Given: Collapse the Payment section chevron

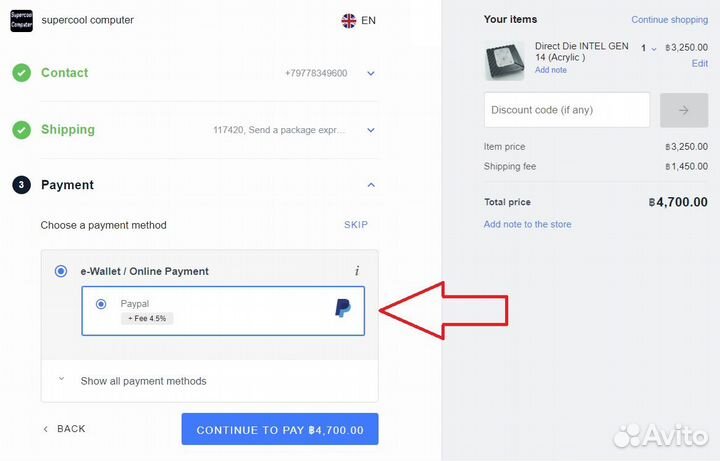Looking at the screenshot, I should click(371, 185).
